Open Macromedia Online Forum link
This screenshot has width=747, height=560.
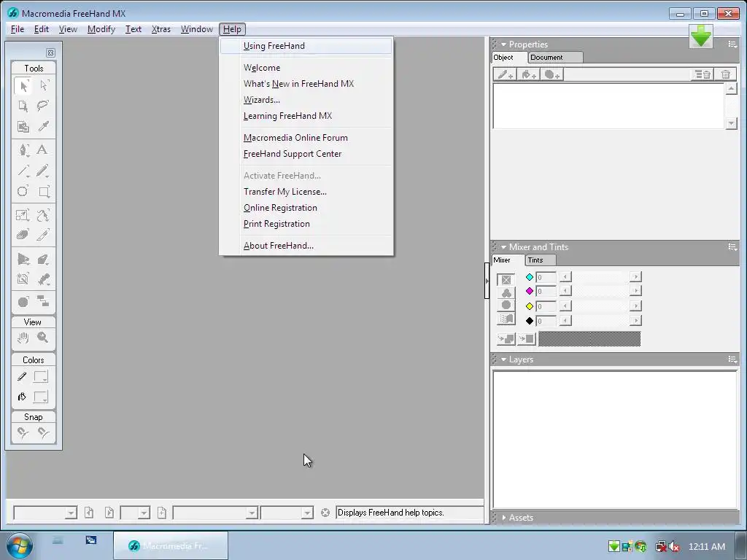point(306,138)
